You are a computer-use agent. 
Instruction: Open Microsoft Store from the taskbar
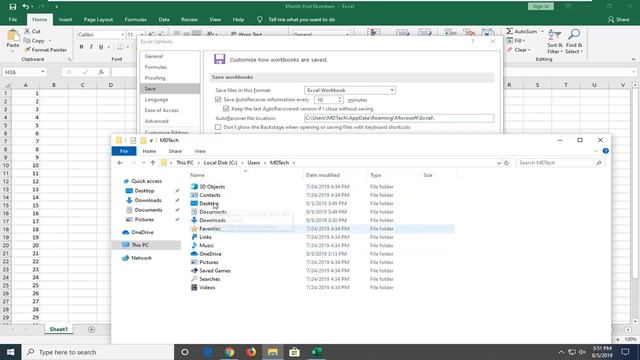click(x=294, y=352)
